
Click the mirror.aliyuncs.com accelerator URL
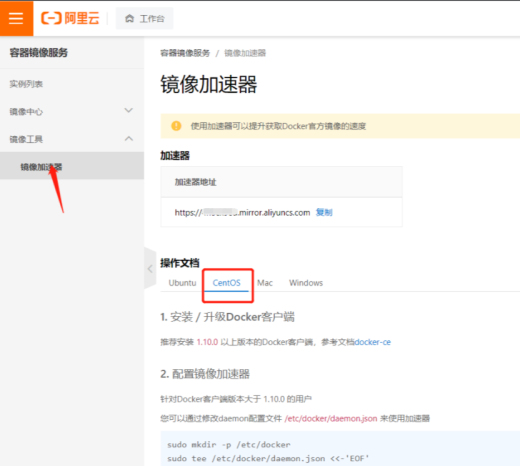pos(242,213)
